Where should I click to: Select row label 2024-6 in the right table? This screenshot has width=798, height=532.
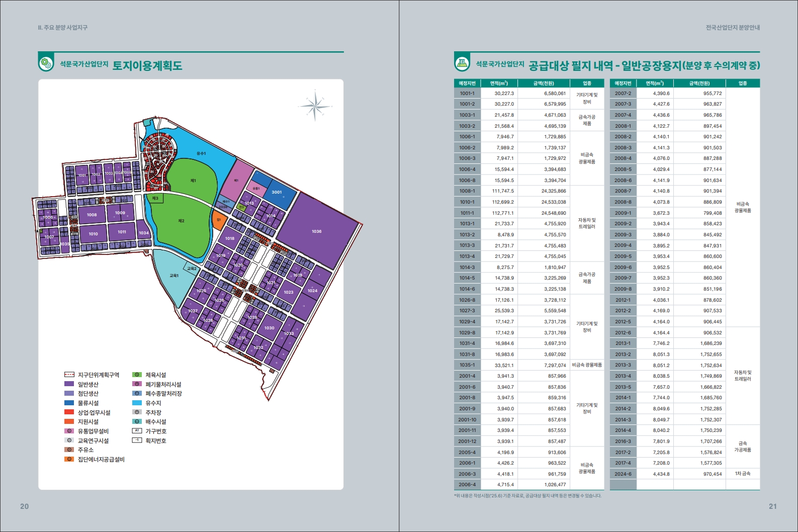coord(623,474)
